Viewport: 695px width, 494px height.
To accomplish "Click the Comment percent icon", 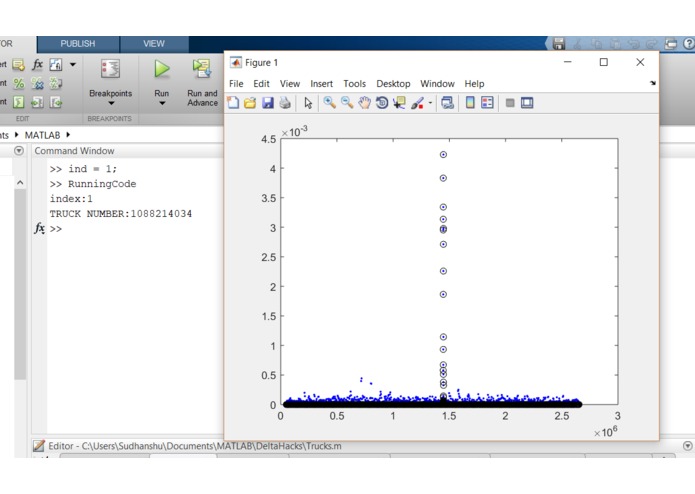I will coord(19,84).
